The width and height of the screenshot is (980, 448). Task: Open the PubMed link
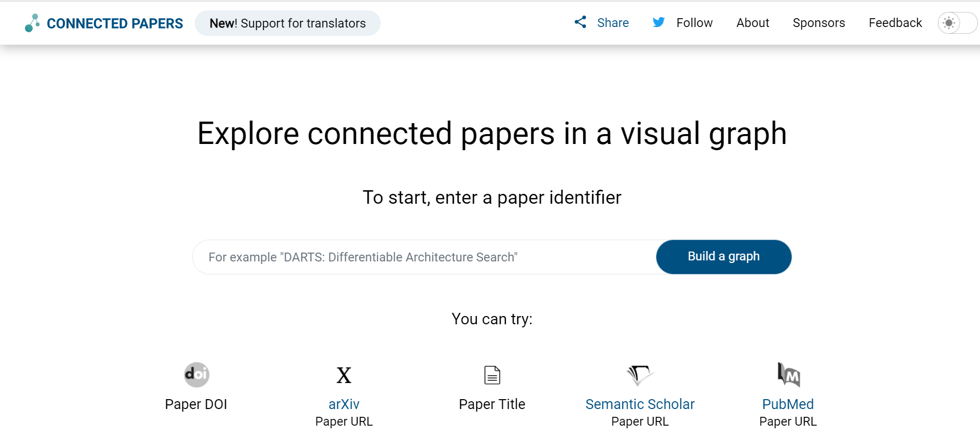(x=788, y=404)
